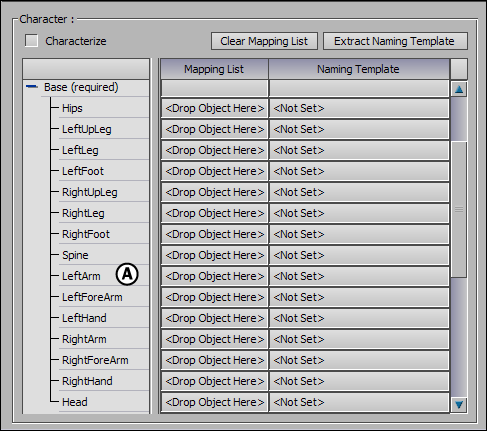Click Extract Naming Template button

coord(395,41)
